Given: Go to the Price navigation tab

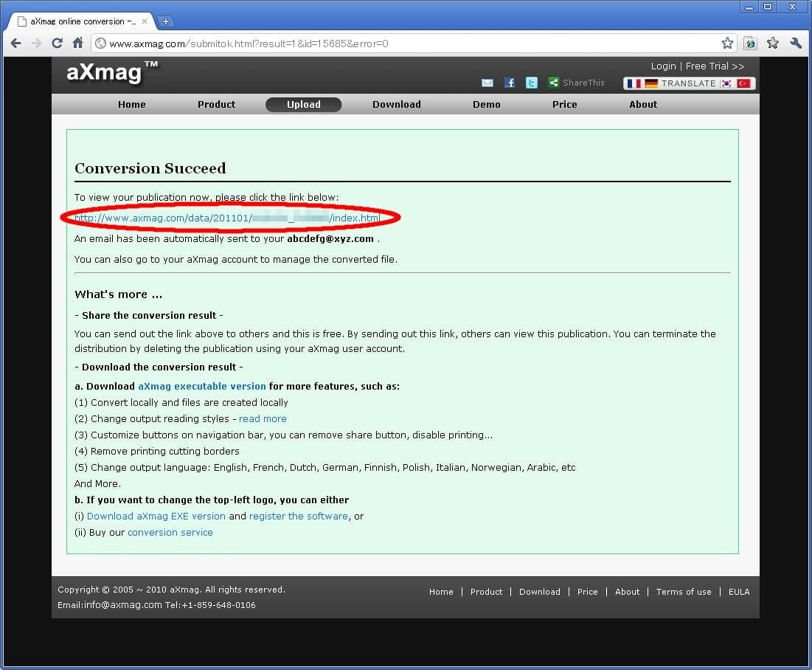Looking at the screenshot, I should pyautogui.click(x=564, y=105).
